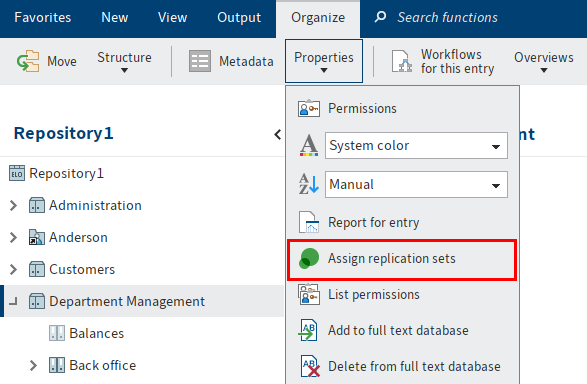Click the Delete from full text icon
587x384 pixels.
[310, 366]
